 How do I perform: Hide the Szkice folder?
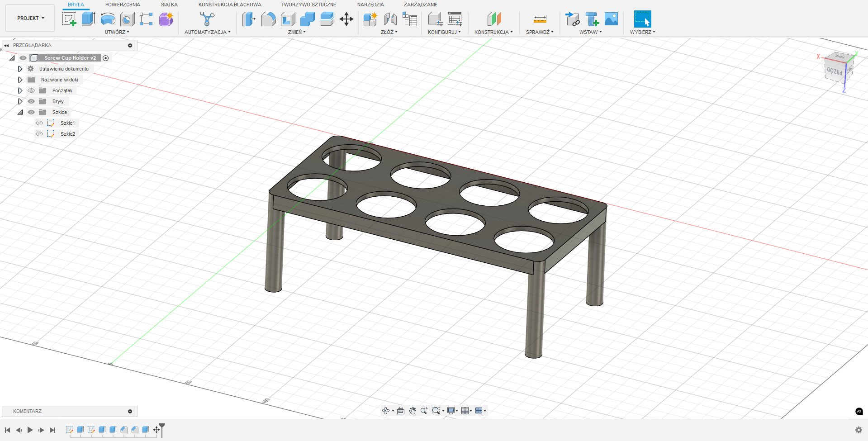point(31,112)
